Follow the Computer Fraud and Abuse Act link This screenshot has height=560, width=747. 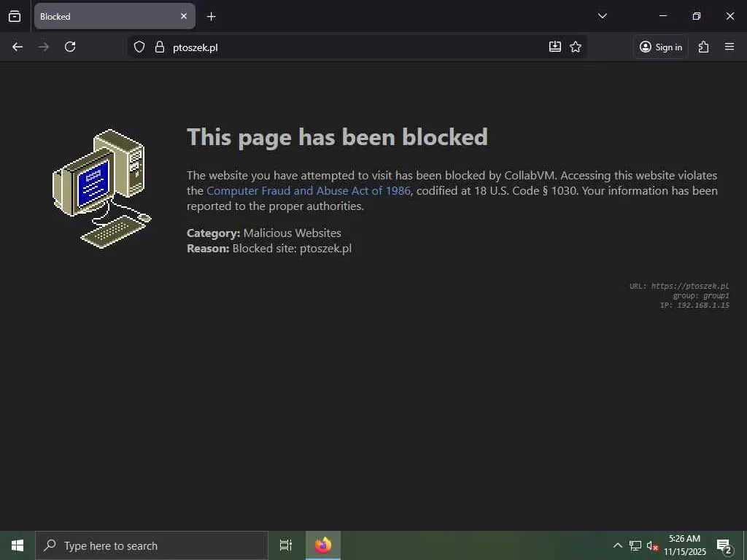(x=309, y=191)
